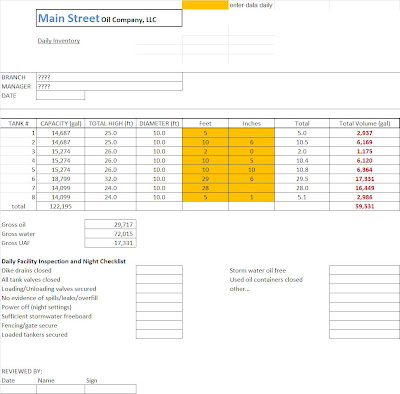The height and width of the screenshot is (394, 400).
Task: Select the empty Inches cell for tank 7
Action: (252, 188)
